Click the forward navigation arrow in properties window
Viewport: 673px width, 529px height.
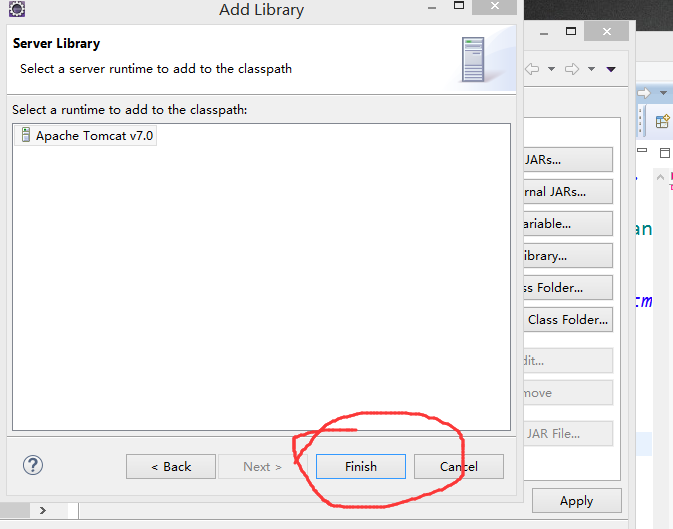572,69
